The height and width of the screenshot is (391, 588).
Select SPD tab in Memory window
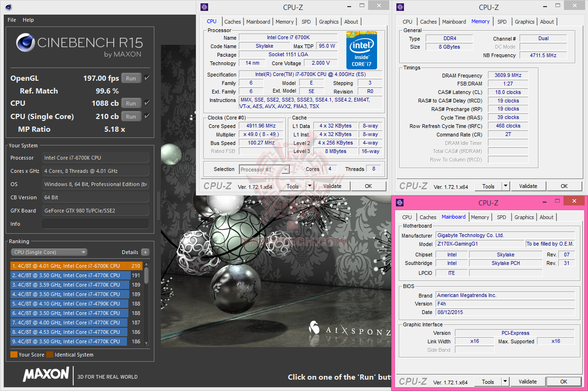click(x=502, y=22)
